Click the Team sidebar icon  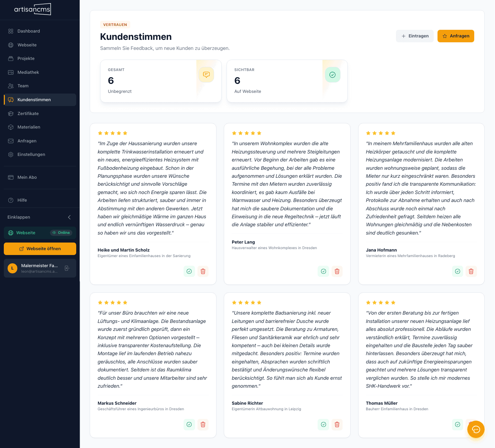pyautogui.click(x=10, y=86)
